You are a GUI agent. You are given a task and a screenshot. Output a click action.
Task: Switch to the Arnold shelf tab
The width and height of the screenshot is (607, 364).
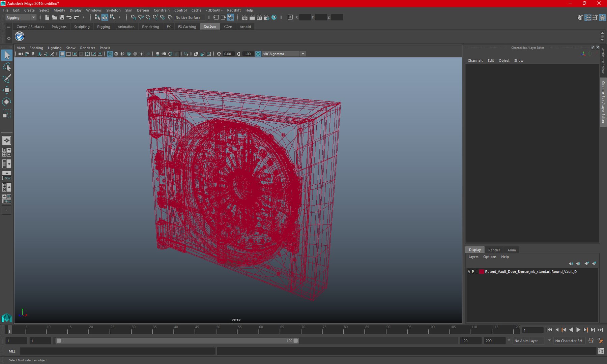245,27
